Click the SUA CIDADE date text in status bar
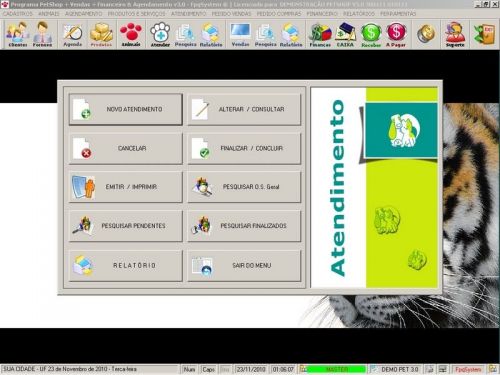Screen dimensions: 500x375 [70, 369]
